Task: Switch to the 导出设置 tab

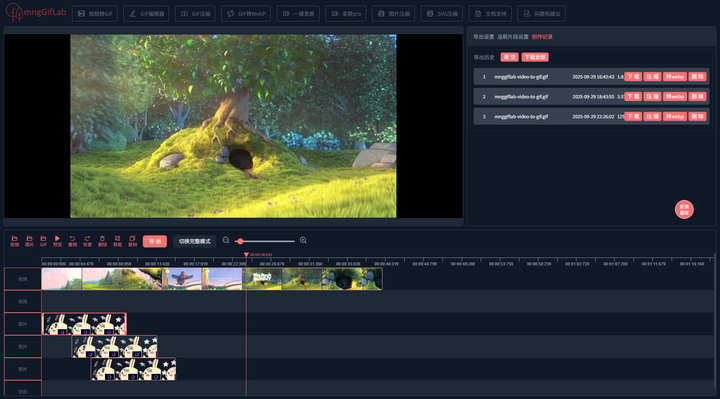Action: tap(484, 37)
